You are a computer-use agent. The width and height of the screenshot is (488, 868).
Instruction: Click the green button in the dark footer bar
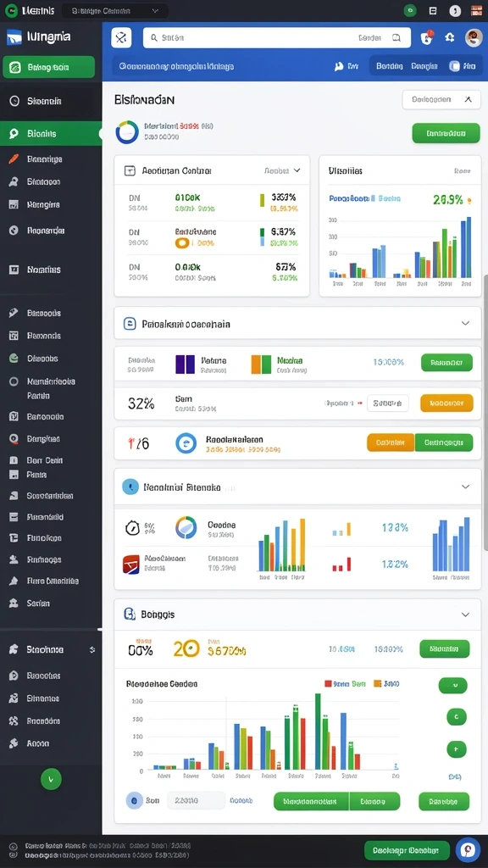click(x=407, y=849)
